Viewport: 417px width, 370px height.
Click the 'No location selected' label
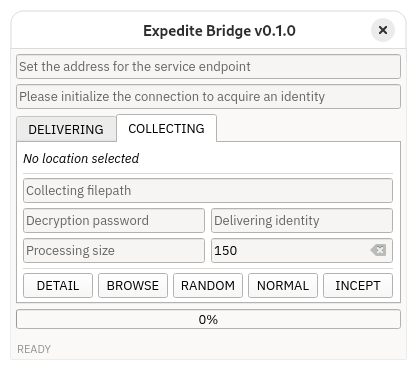(81, 159)
